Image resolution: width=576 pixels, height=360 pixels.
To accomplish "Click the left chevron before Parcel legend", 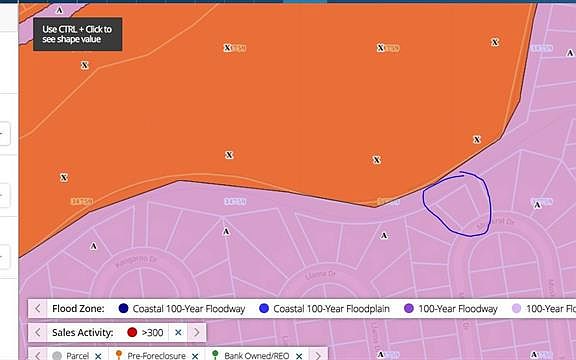I will [37, 355].
